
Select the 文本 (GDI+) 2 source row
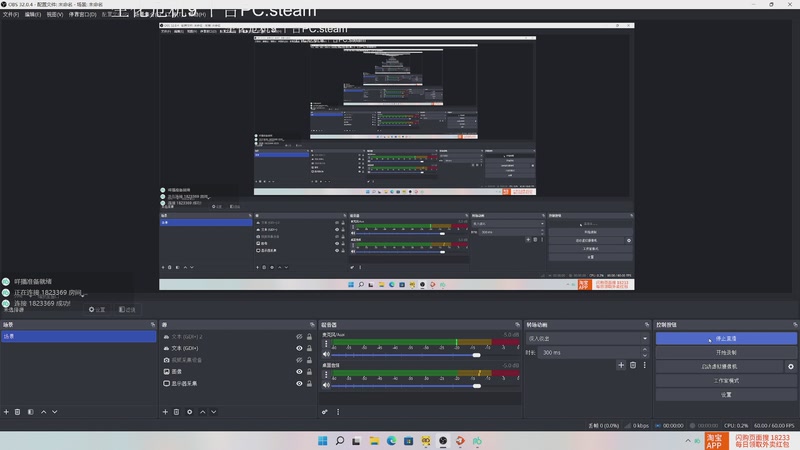(238, 337)
